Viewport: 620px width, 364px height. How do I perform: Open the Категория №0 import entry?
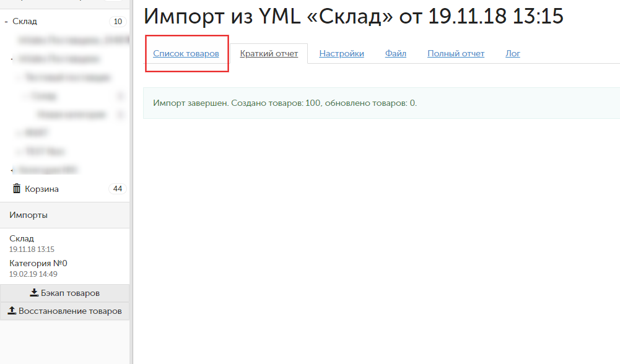[38, 264]
